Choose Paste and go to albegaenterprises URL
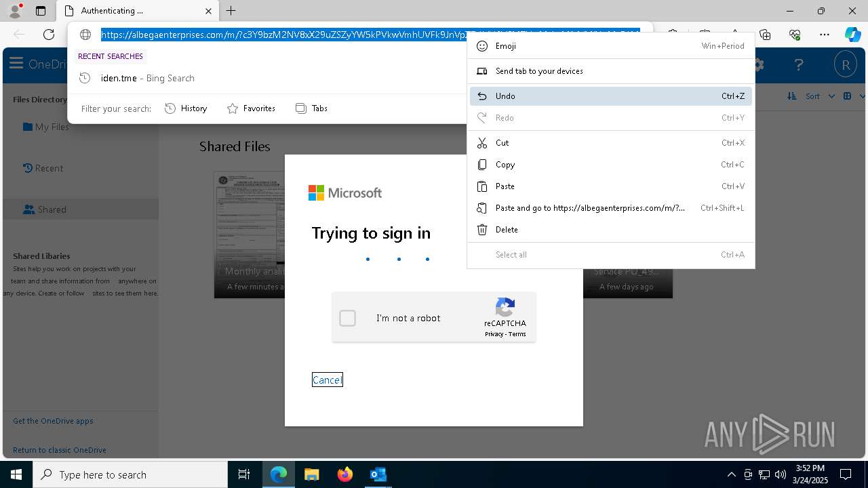Screen dimensions: 868x488 tap(611, 208)
